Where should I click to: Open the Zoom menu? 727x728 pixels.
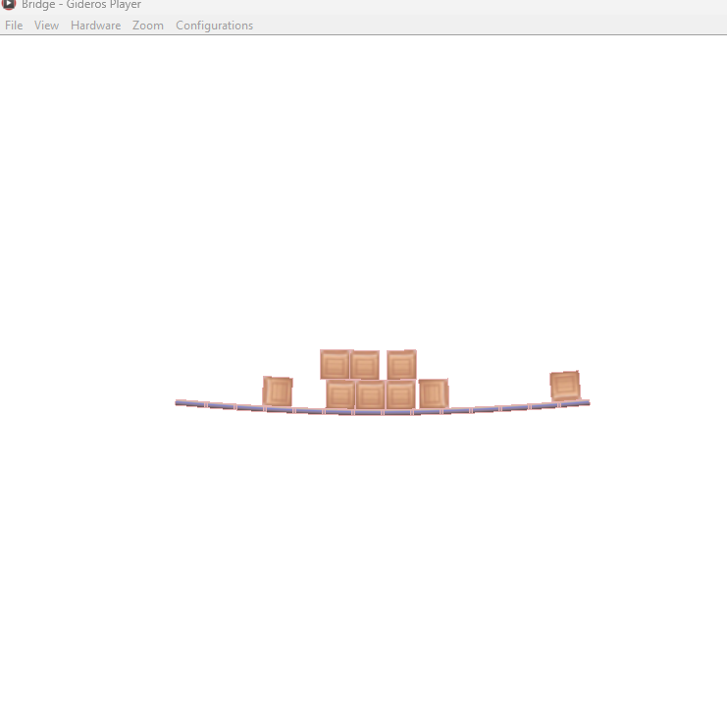coord(148,26)
